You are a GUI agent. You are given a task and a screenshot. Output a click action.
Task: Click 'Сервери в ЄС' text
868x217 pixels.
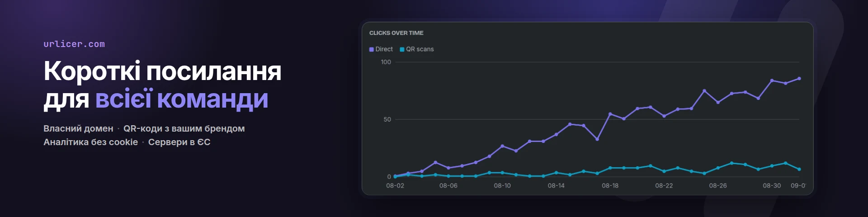click(x=179, y=142)
